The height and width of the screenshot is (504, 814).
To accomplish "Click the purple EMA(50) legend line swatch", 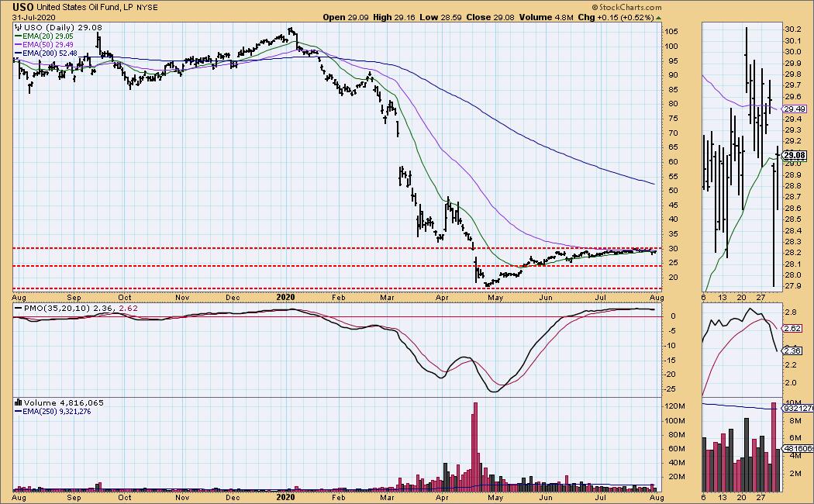I will (18, 45).
